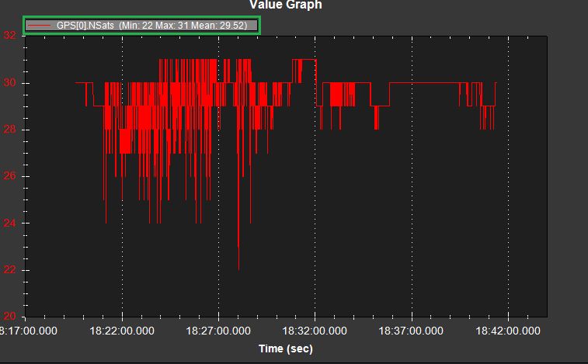Click the GPS[0].NSats legend entry
588x364 pixels.
click(x=141, y=26)
